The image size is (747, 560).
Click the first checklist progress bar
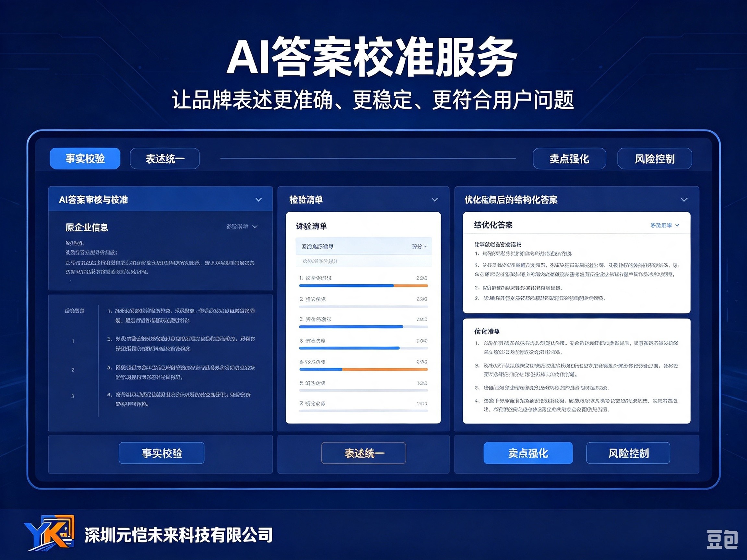click(363, 286)
